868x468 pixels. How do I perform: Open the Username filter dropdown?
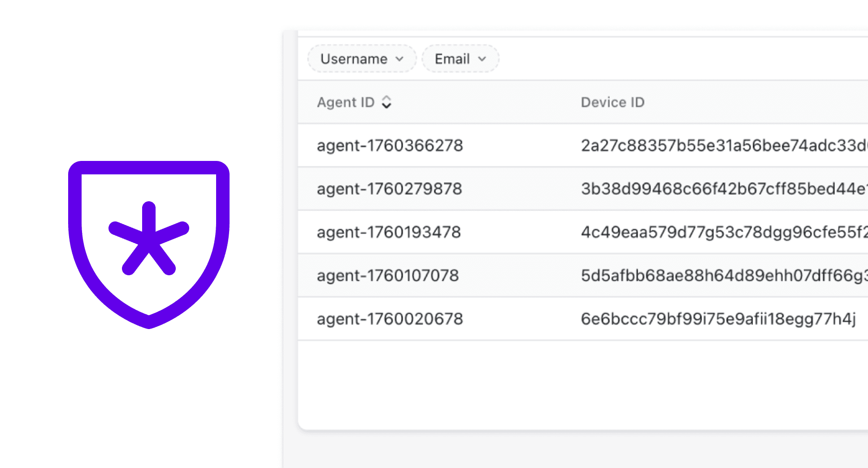point(361,59)
